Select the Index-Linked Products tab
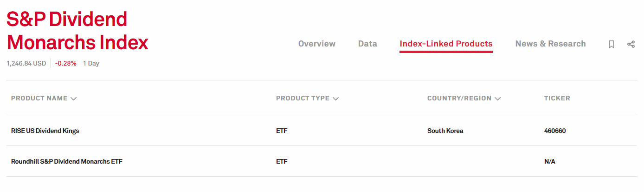The image size is (644, 192). [x=446, y=44]
